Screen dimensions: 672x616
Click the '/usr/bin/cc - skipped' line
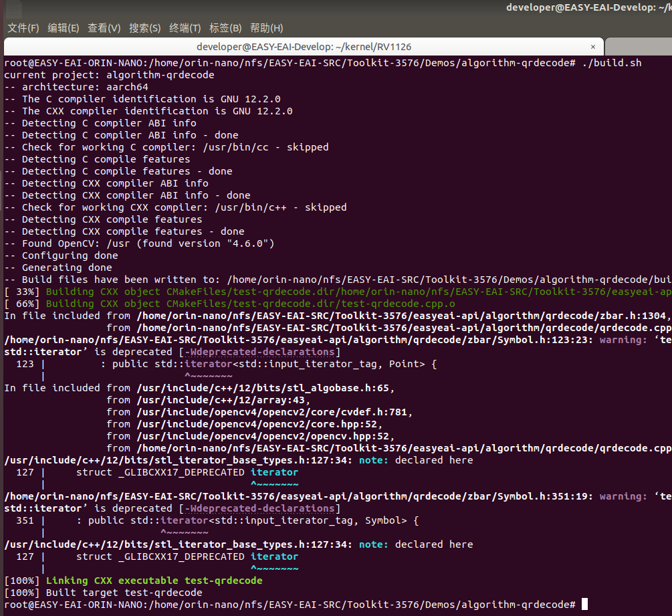click(166, 147)
